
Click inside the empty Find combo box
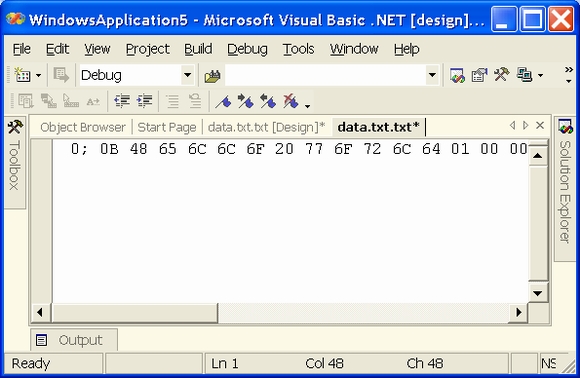[326, 75]
